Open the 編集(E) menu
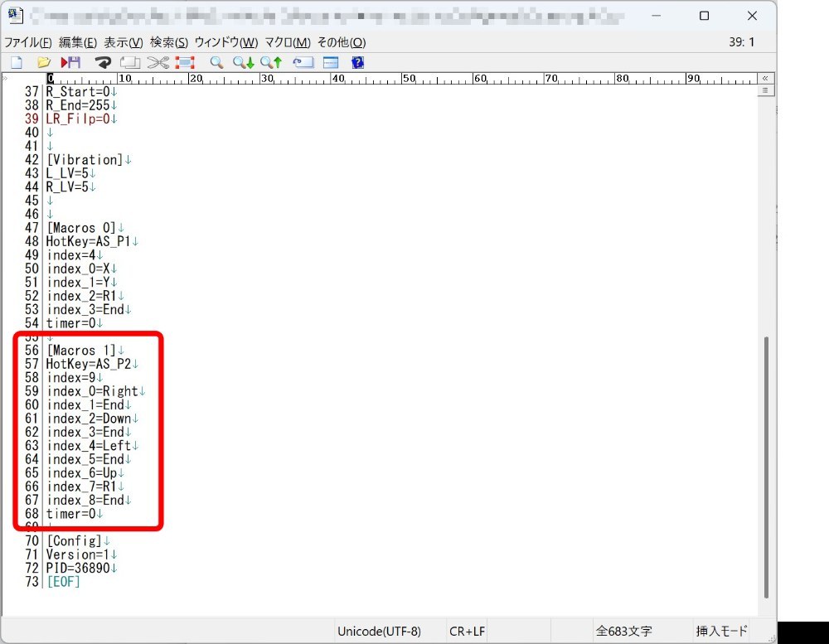This screenshot has height=644, width=829. point(78,42)
